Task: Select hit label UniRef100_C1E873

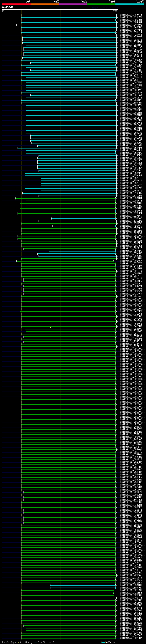Action: pyautogui.click(x=131, y=37)
